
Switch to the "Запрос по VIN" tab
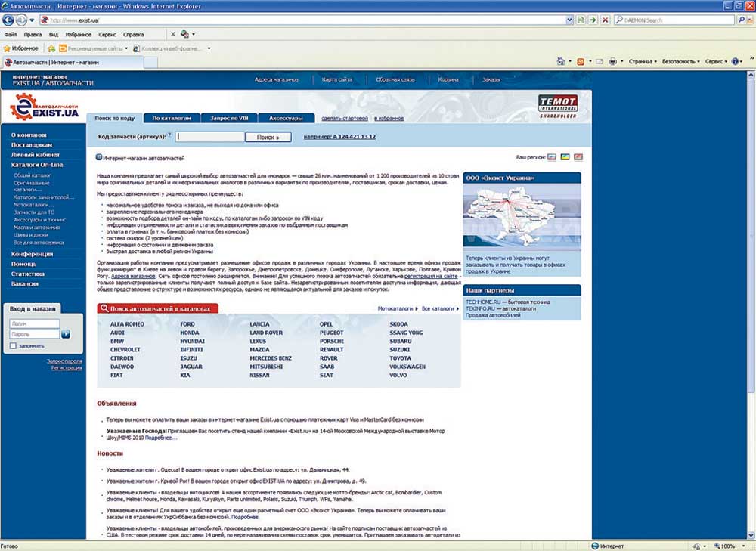click(229, 118)
